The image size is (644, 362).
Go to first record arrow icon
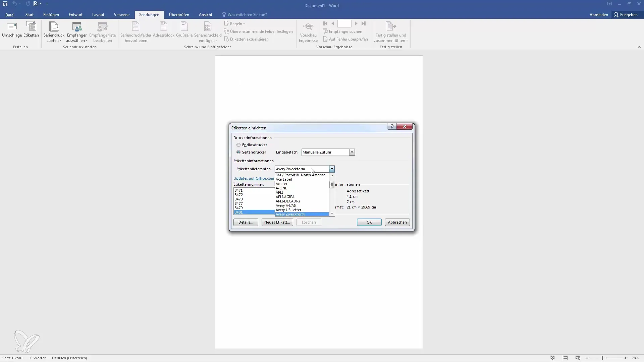click(325, 23)
